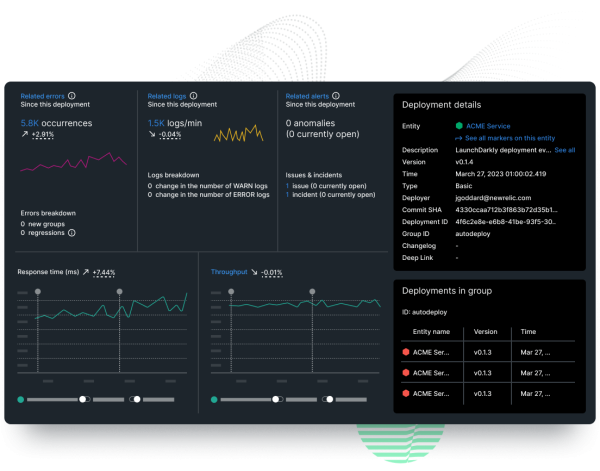The height and width of the screenshot is (471, 600).
Task: Open the Related logs link
Action: pos(167,96)
